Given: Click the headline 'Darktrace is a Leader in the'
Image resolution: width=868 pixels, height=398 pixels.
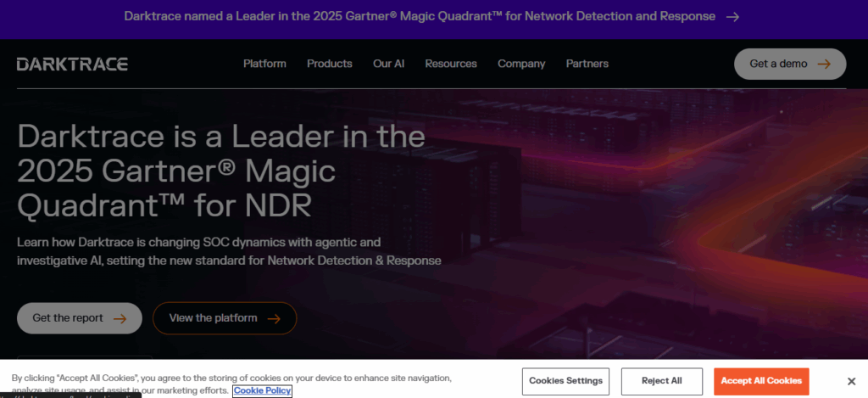Looking at the screenshot, I should click(x=221, y=136).
